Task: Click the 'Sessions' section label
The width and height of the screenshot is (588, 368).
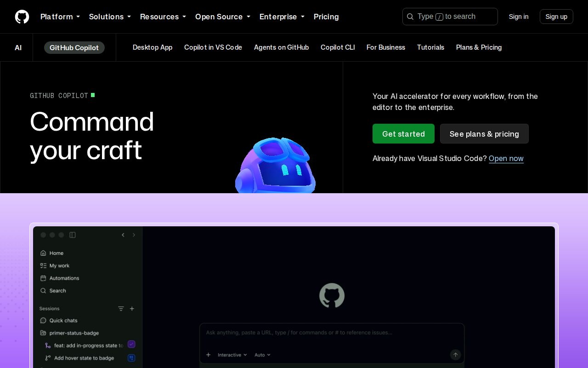Action: [x=50, y=309]
